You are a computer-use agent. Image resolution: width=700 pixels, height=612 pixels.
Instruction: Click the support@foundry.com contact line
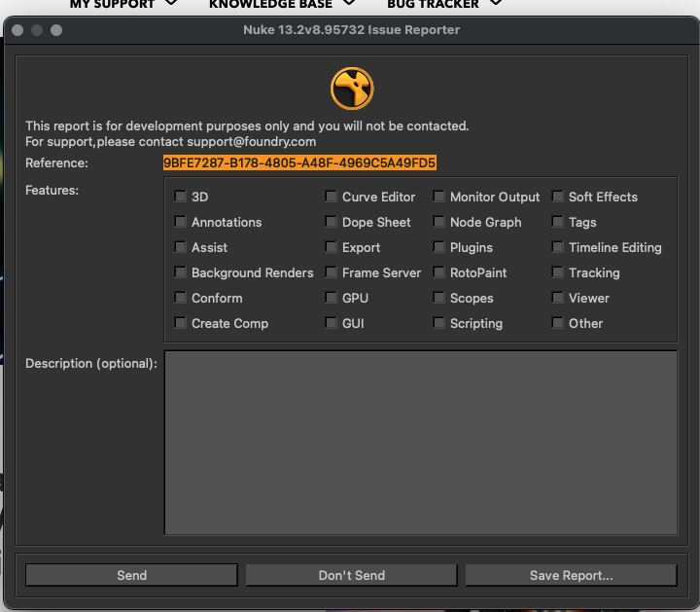pos(170,142)
